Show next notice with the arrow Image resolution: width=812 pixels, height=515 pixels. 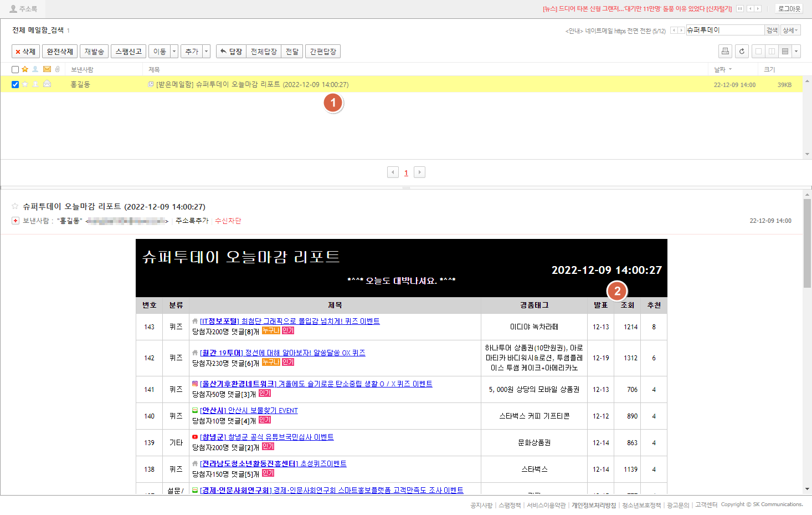coord(681,30)
